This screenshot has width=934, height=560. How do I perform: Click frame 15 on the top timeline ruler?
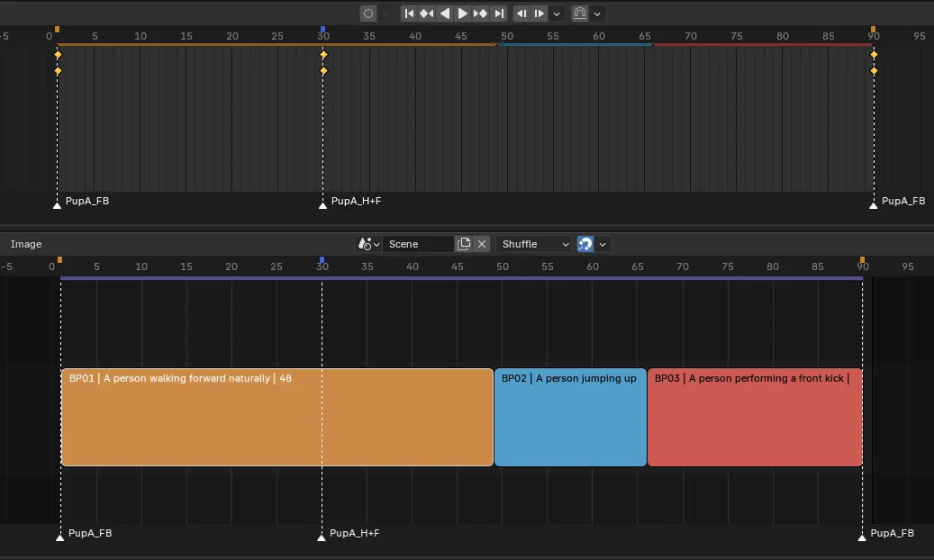pyautogui.click(x=186, y=36)
